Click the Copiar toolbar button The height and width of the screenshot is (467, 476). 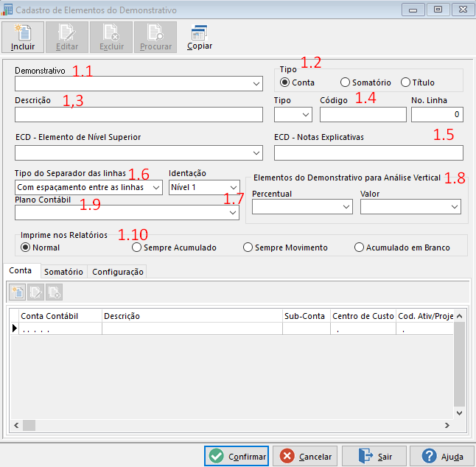coord(200,38)
